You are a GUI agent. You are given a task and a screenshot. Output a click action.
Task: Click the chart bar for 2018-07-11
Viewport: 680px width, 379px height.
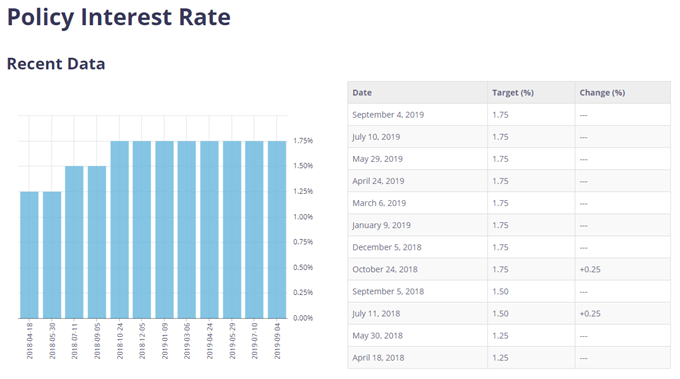tap(74, 242)
